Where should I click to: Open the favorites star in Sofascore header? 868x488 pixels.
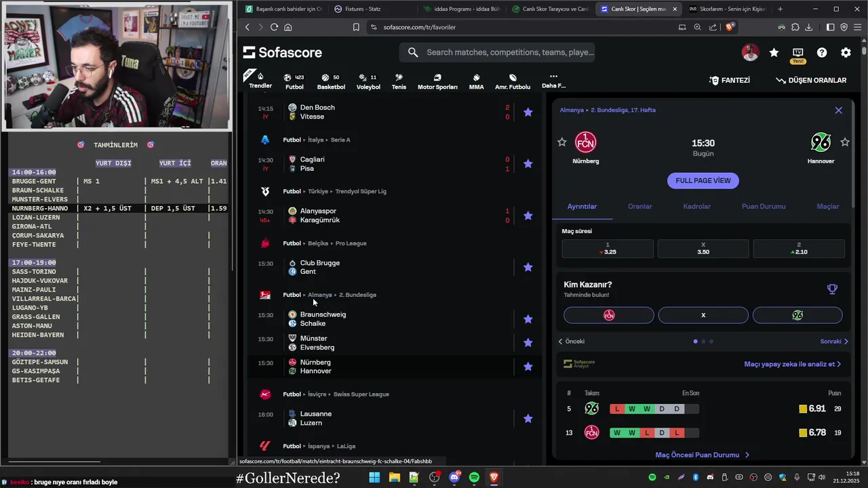pos(774,52)
